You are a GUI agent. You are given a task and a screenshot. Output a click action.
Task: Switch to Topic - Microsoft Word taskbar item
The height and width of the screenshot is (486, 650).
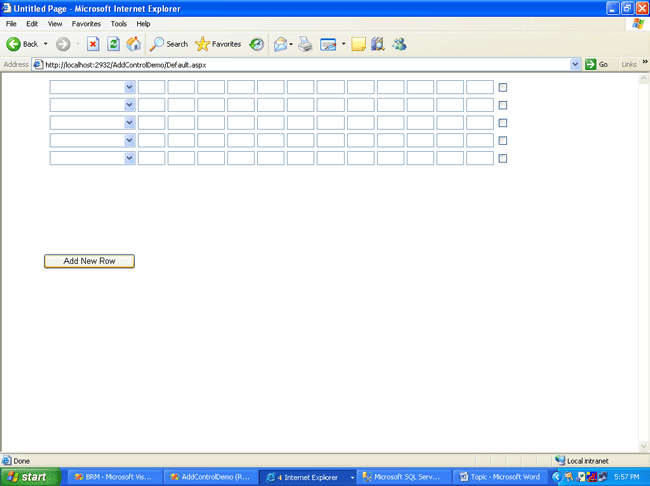[500, 477]
